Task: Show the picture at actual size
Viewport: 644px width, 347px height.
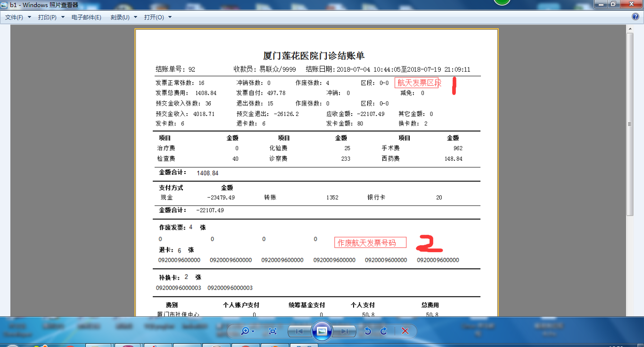Action: (x=272, y=331)
